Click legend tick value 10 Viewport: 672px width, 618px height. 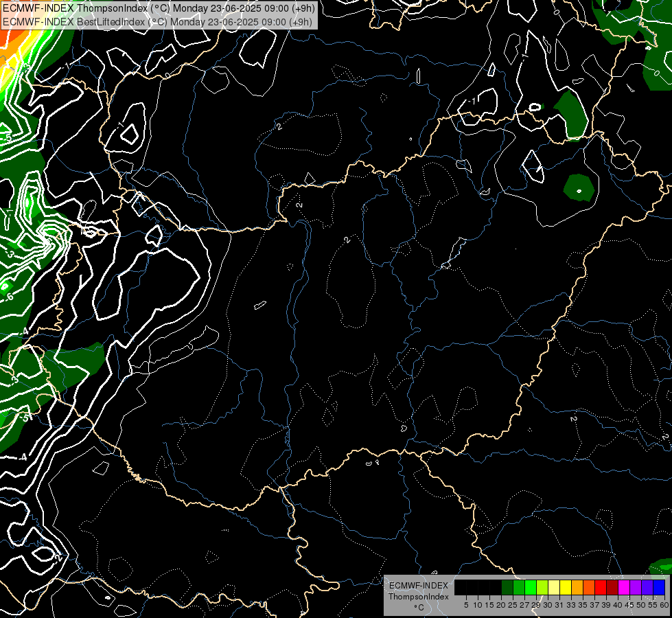(x=478, y=605)
